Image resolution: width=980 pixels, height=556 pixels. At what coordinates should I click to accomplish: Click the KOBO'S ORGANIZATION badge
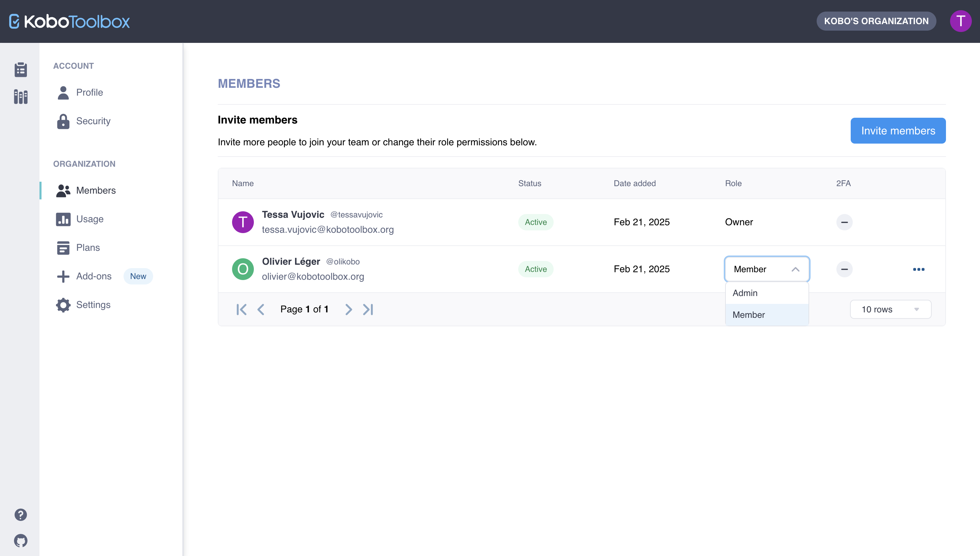876,21
